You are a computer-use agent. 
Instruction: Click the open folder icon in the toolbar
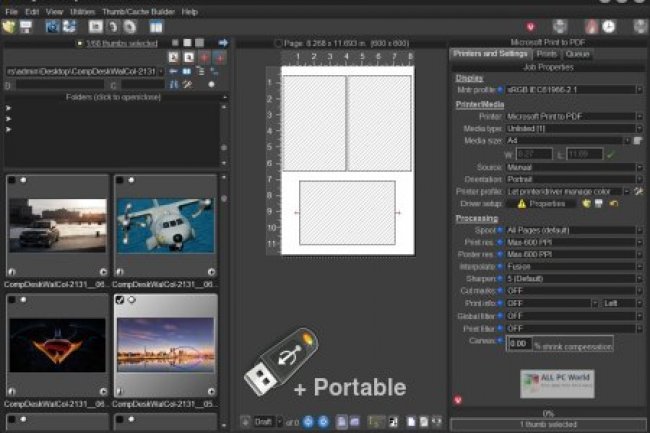coord(9,26)
